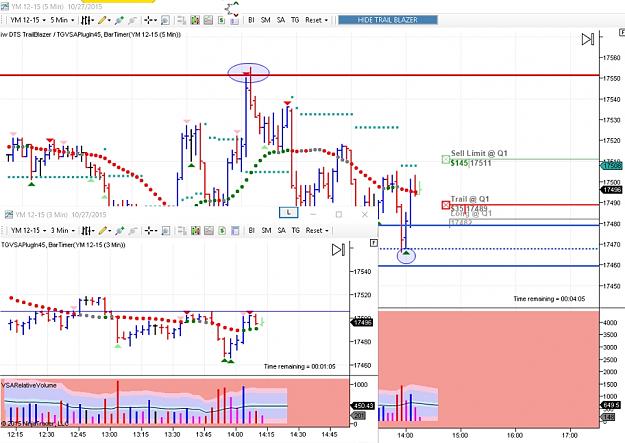The width and height of the screenshot is (625, 443).
Task: Click the dropper tool in the 5 Min toolbar
Action: (x=119, y=20)
